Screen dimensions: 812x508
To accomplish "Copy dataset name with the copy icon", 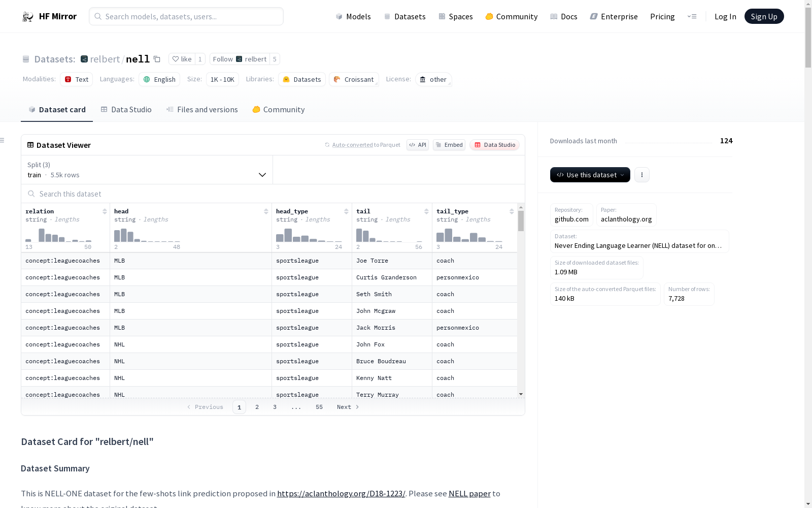I will (157, 59).
